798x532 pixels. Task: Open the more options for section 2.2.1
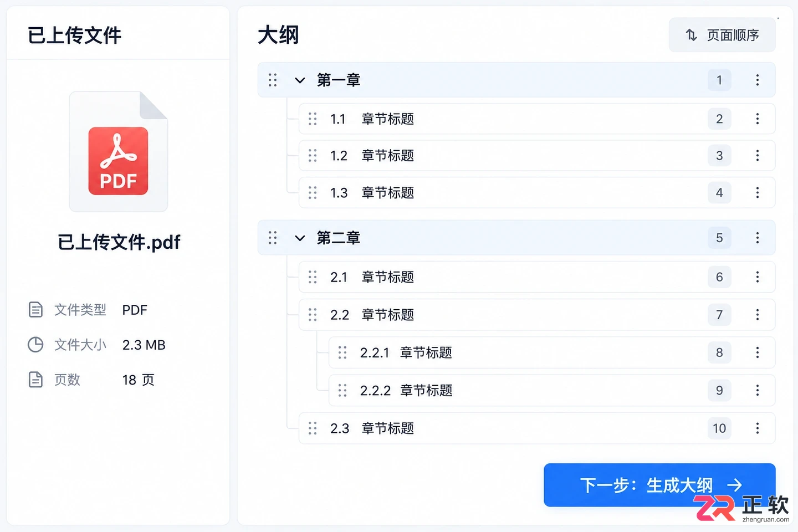(758, 352)
